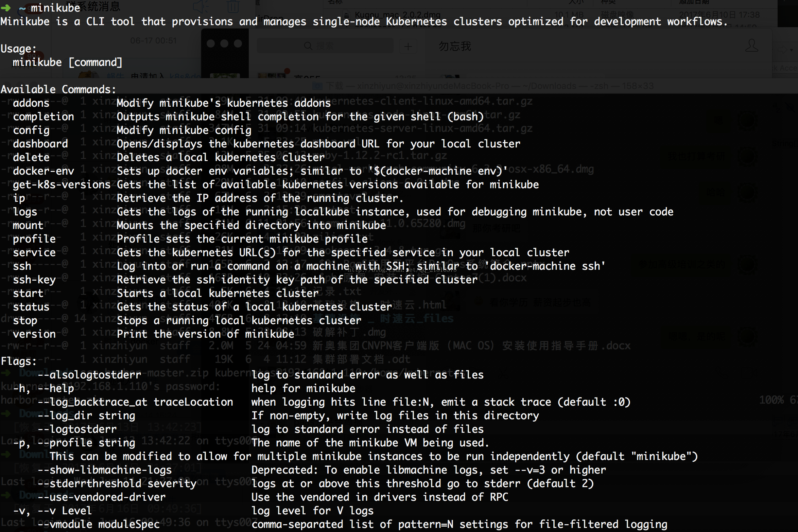Select the 'ip' command name
The width and height of the screenshot is (798, 532).
pos(19,198)
